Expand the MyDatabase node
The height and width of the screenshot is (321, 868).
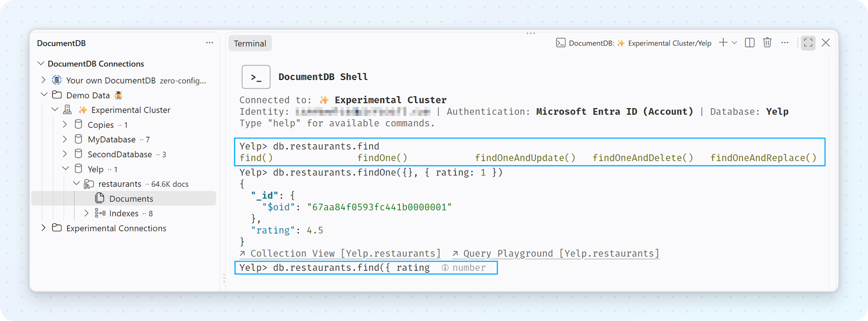65,139
